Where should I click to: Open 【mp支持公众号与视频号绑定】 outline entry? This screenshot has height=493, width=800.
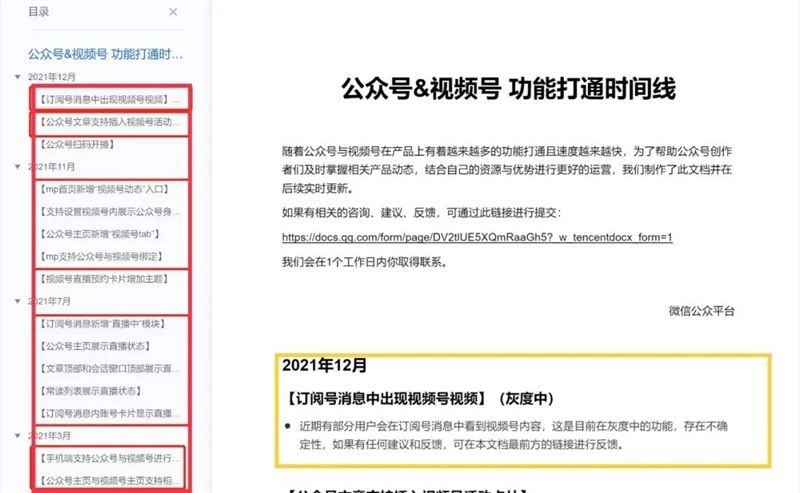[x=102, y=257]
